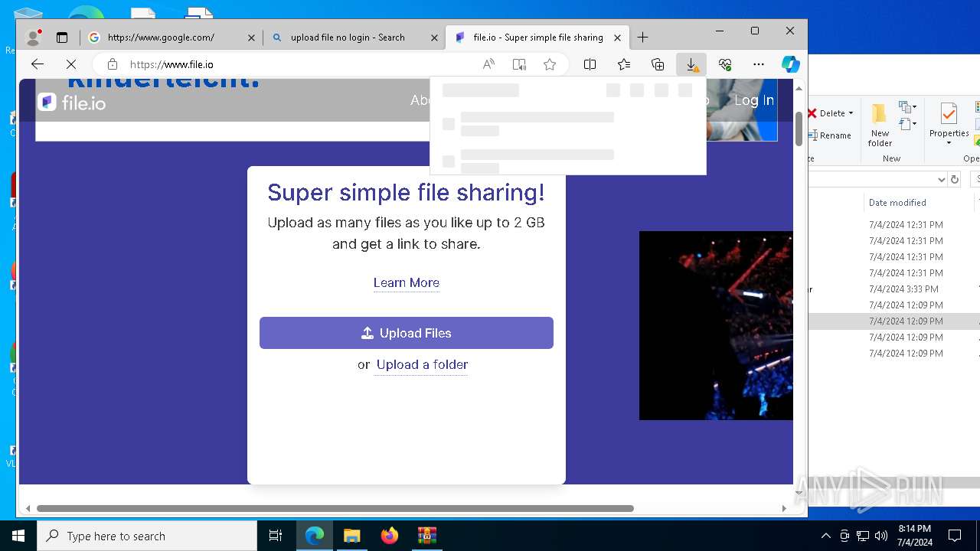Open Microsoft Edge from taskbar

[315, 536]
